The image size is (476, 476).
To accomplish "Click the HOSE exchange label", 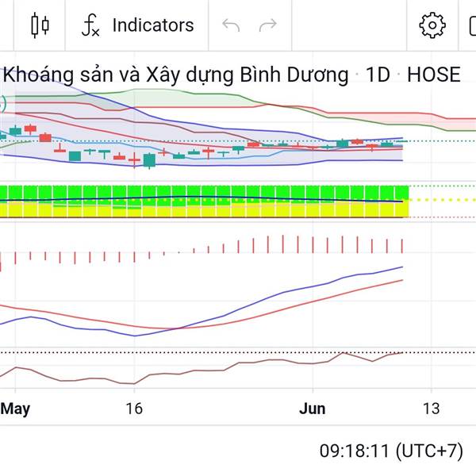I will 434,75.
